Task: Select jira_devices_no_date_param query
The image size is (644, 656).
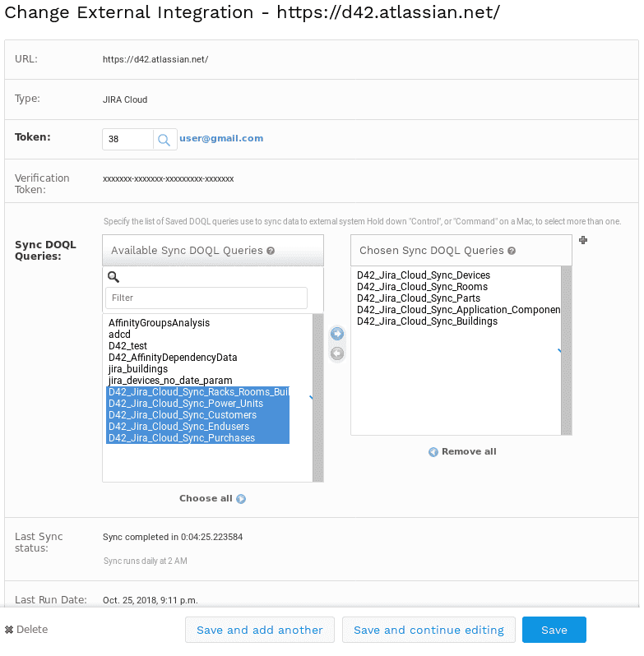Action: pyautogui.click(x=170, y=381)
